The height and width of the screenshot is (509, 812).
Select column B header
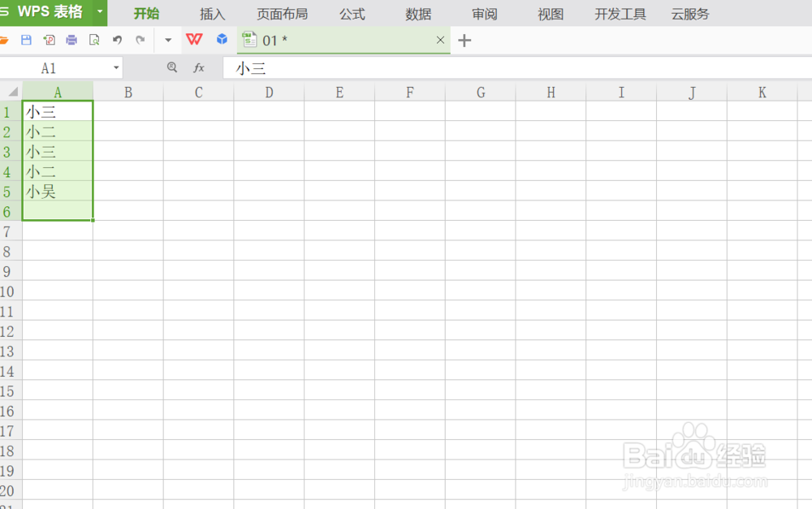[128, 92]
